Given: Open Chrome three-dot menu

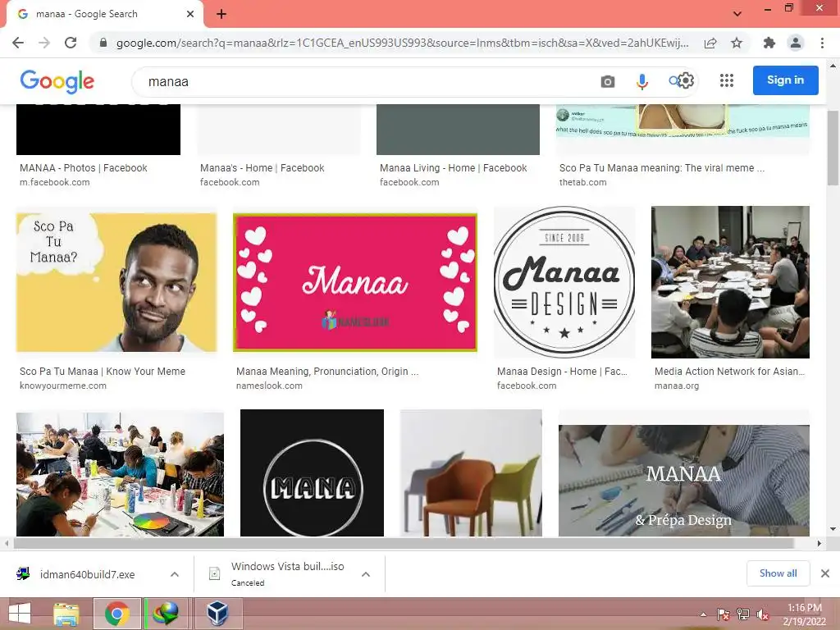Looking at the screenshot, I should [x=822, y=43].
